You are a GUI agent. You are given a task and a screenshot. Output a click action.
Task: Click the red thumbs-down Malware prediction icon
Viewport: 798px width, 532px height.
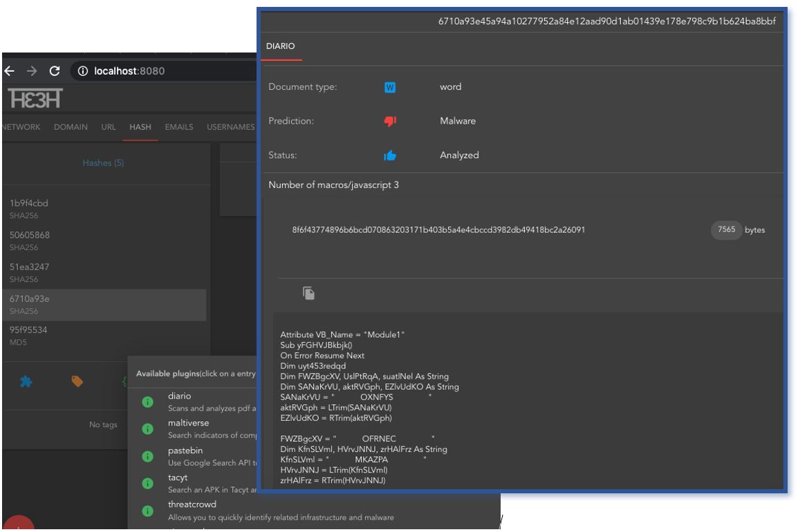(389, 122)
